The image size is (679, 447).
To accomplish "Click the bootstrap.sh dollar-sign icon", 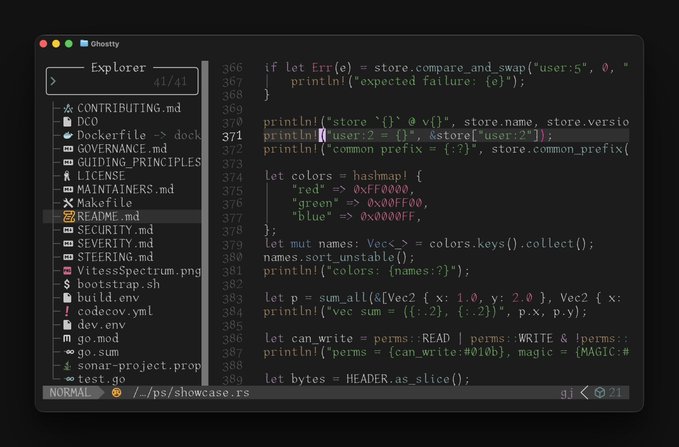I will [x=67, y=284].
